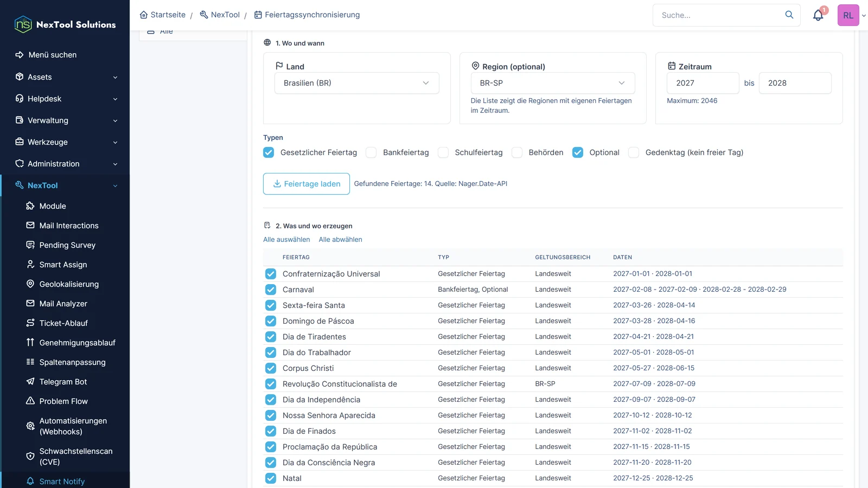868x488 pixels.
Task: Click the Smart Assign person icon
Action: [30, 265]
